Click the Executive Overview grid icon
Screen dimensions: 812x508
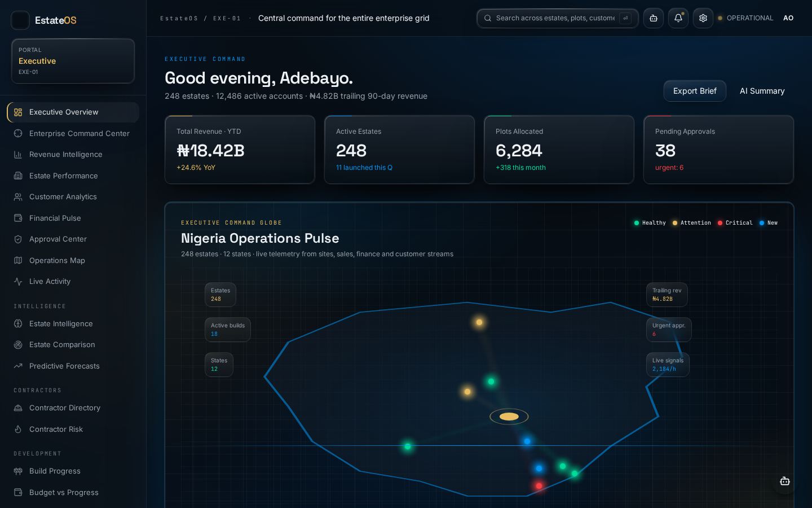[18, 112]
